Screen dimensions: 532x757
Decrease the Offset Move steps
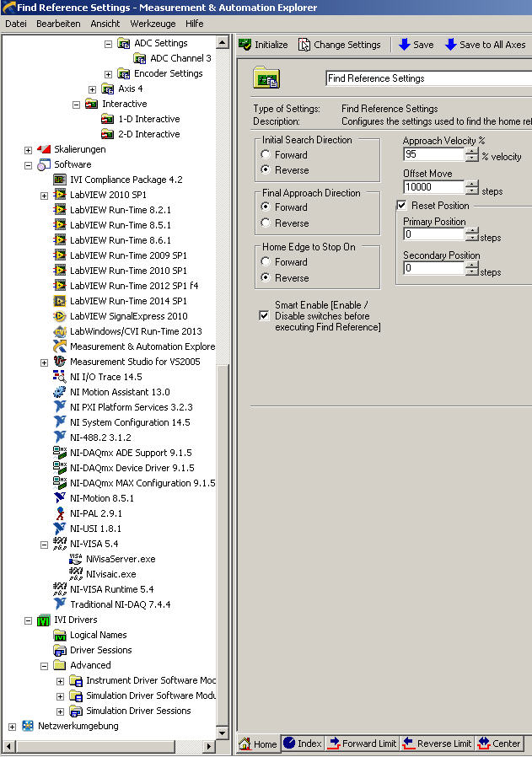[471, 191]
